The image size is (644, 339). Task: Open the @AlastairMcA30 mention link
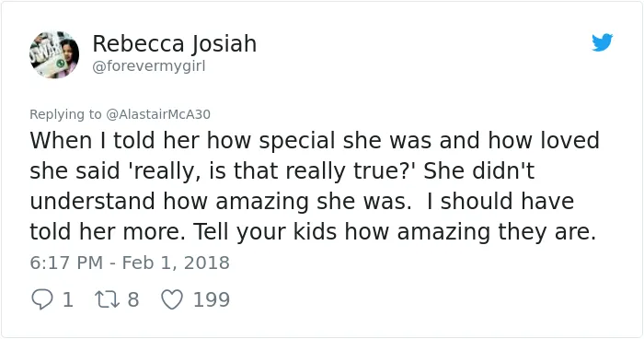click(158, 114)
